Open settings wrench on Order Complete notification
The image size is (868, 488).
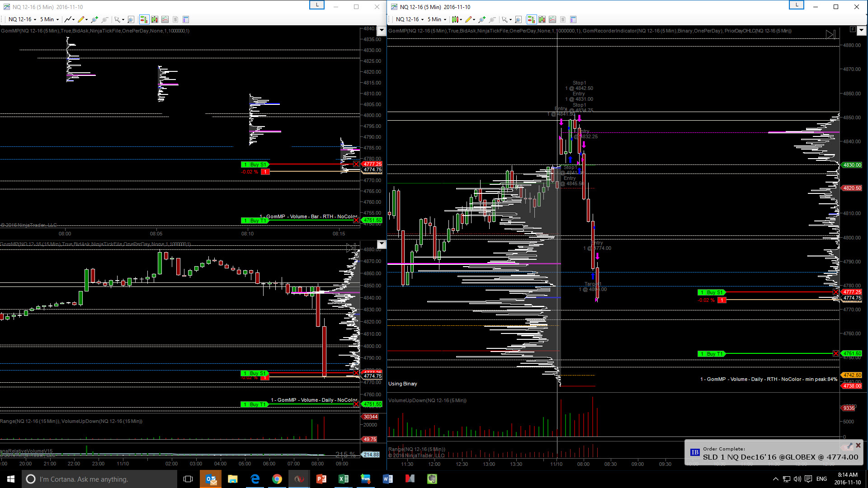(x=849, y=446)
